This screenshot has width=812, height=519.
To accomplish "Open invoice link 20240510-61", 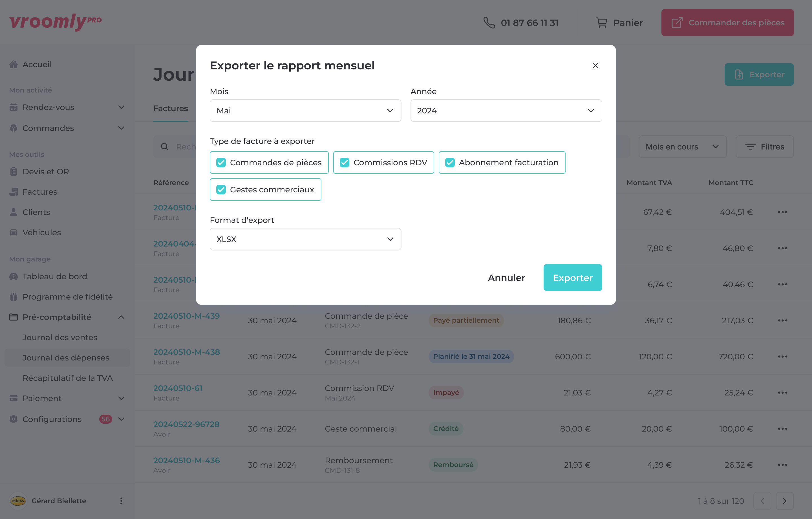I will tap(178, 388).
